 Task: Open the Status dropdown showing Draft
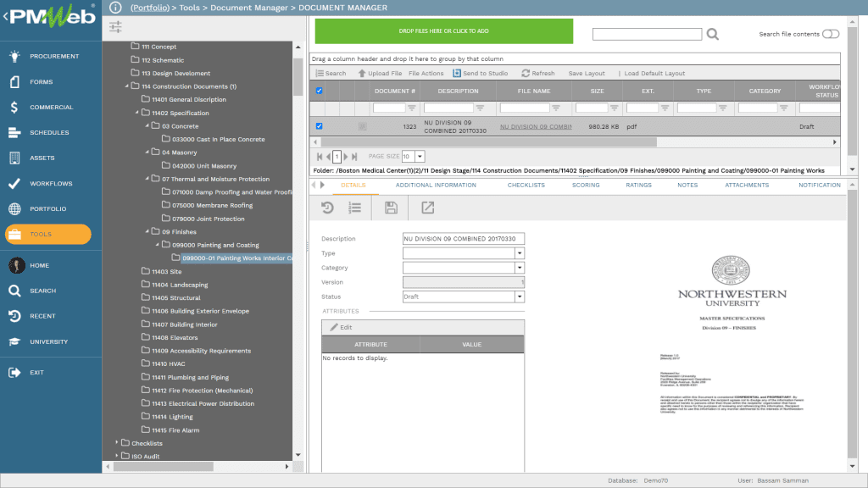tap(520, 297)
